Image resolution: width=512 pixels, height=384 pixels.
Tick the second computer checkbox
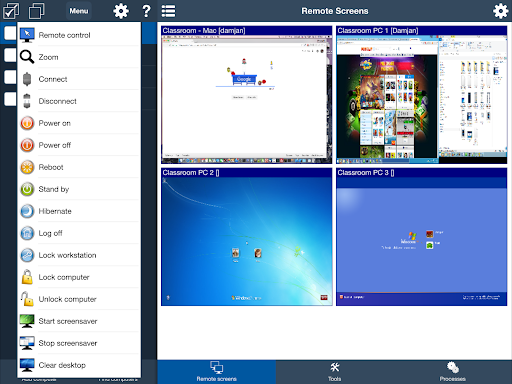(10, 55)
